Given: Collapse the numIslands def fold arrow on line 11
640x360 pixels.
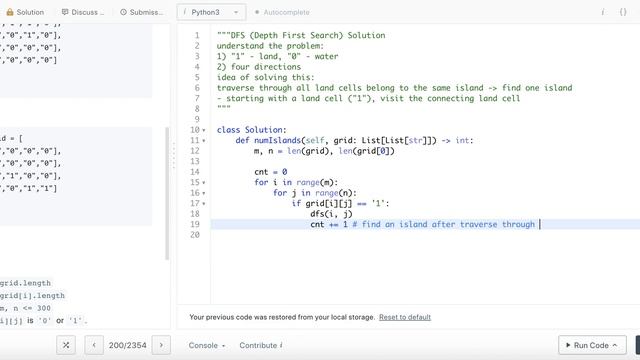Looking at the screenshot, I should tap(204, 141).
